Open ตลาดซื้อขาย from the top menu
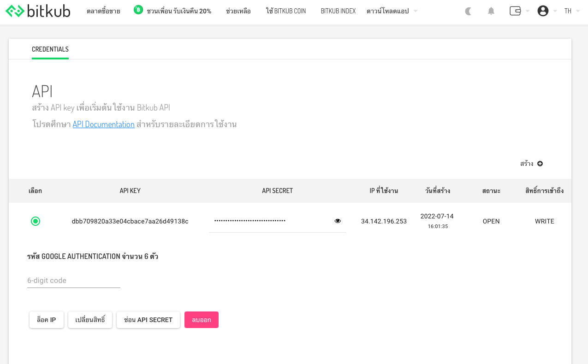This screenshot has height=364, width=588. pyautogui.click(x=102, y=11)
